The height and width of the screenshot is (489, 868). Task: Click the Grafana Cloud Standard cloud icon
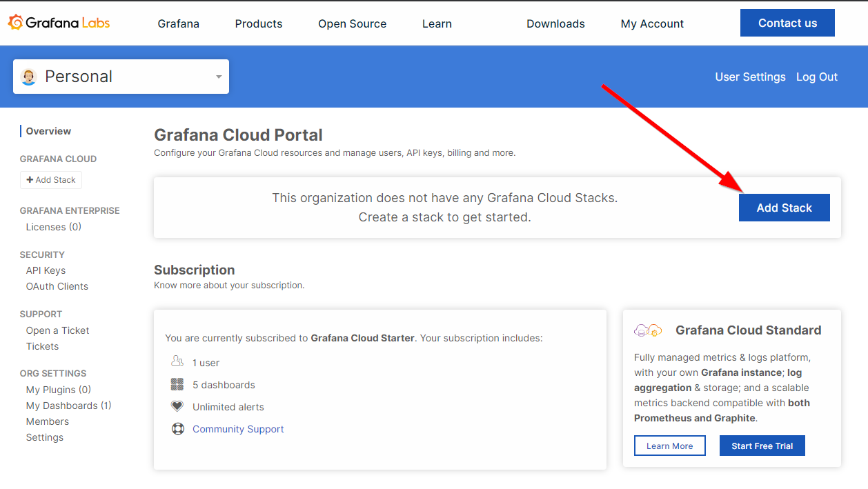point(648,330)
